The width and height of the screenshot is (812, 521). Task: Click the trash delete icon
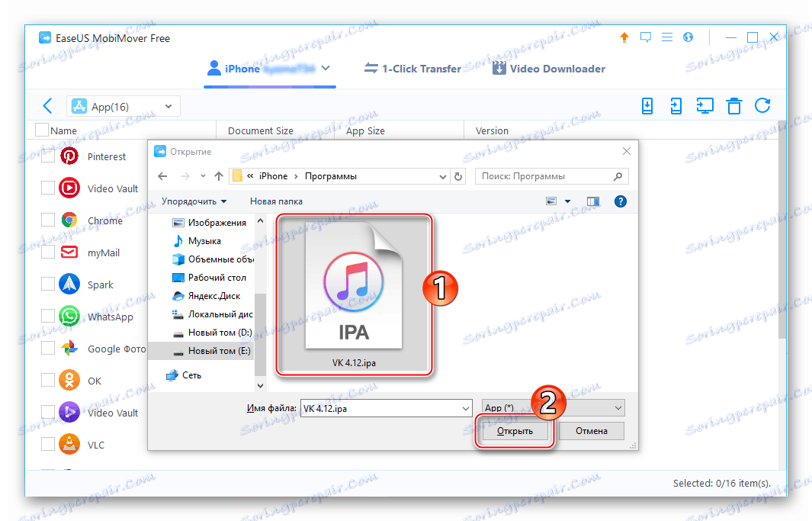click(x=733, y=106)
